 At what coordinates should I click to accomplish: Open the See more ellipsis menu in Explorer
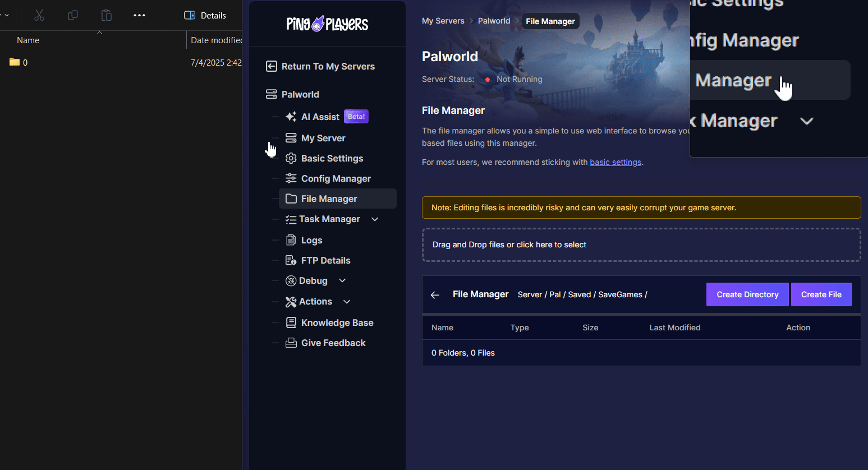pos(140,16)
